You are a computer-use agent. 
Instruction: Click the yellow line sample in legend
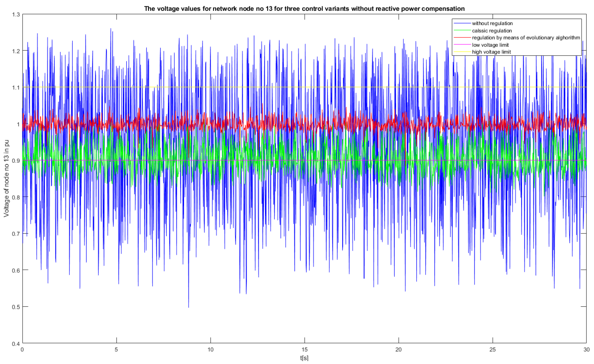click(462, 52)
